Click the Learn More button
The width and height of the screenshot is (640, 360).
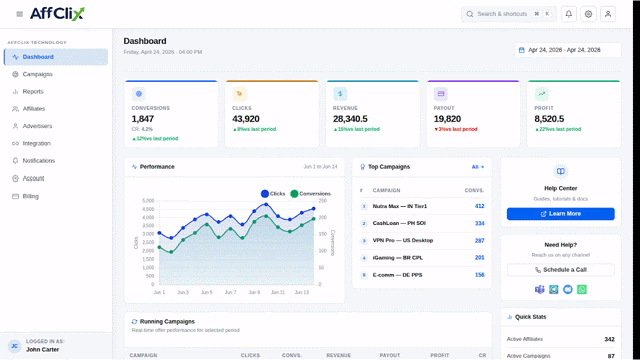[561, 214]
